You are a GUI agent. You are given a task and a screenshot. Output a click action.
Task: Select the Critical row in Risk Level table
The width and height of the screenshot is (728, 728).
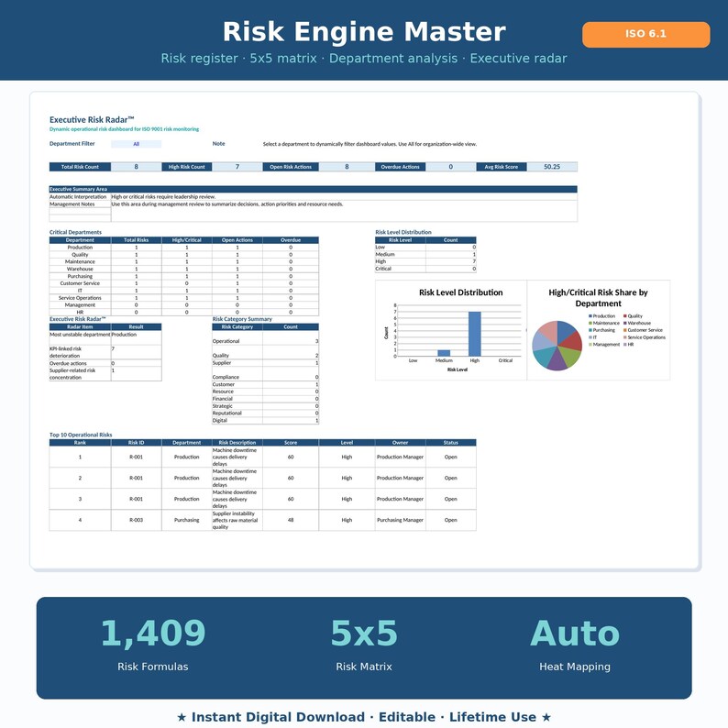[425, 269]
